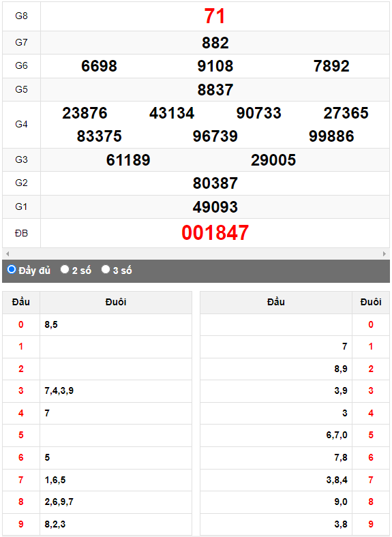Click G6 number 7892
Screen dimensions: 392x537
pyautogui.click(x=331, y=66)
